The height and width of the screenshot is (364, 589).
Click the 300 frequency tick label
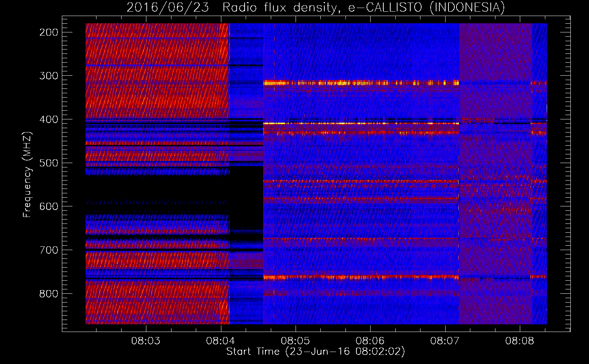point(49,76)
